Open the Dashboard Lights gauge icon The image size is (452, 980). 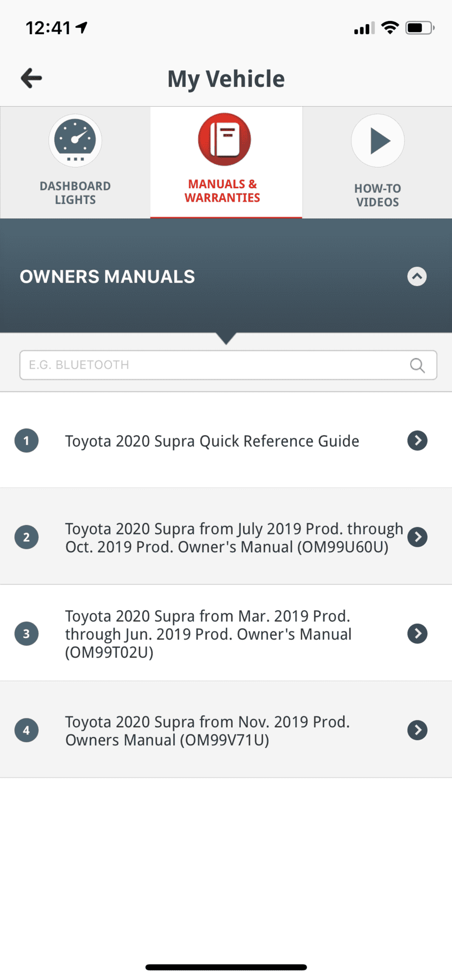click(x=75, y=141)
